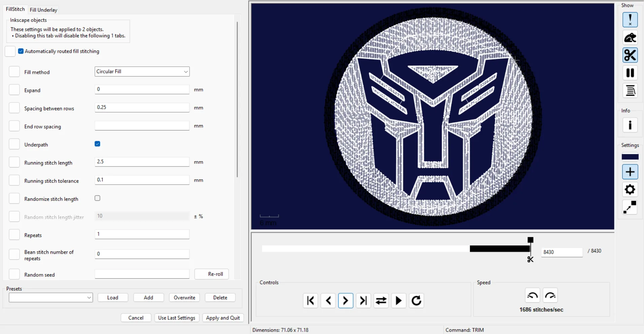Tick the row checkbox beside Repeats
Image resolution: width=644 pixels, height=334 pixels.
coord(14,235)
